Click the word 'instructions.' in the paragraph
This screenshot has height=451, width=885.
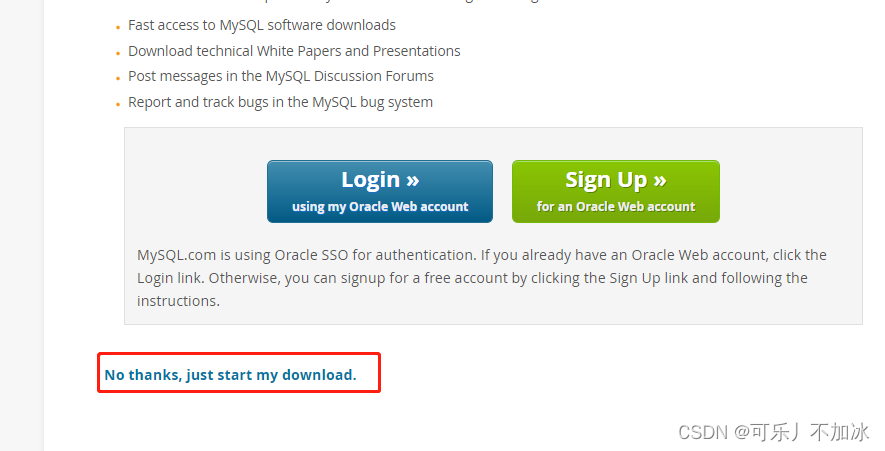coord(178,301)
